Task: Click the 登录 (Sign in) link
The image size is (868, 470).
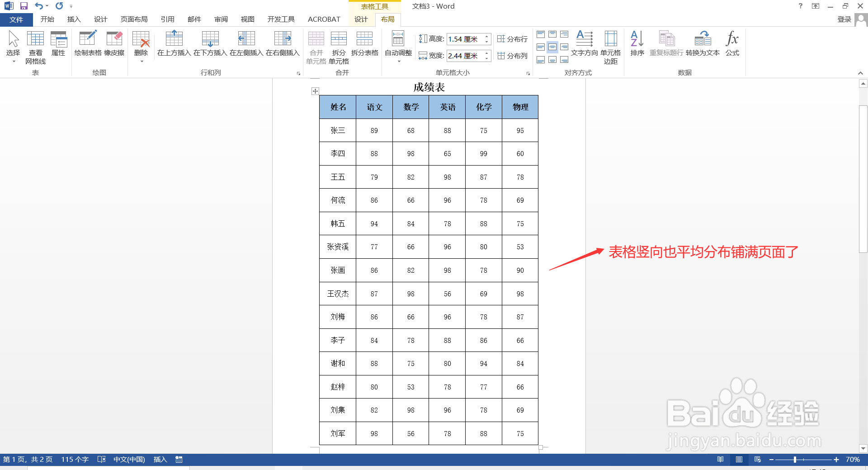Action: 844,19
